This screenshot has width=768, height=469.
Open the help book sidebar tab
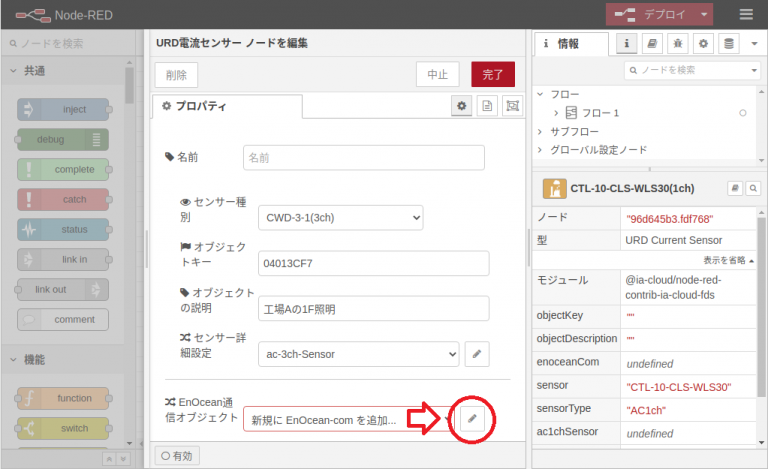pyautogui.click(x=652, y=44)
